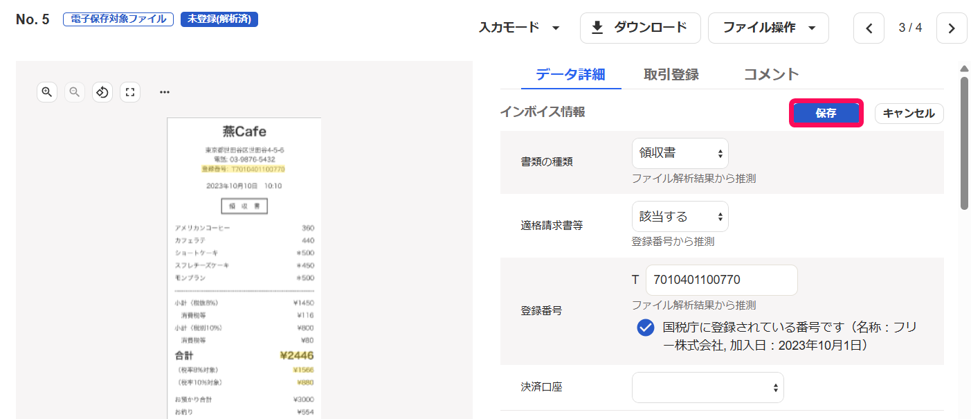Switch to the 取引登録 tab
This screenshot has width=980, height=419.
pyautogui.click(x=671, y=75)
